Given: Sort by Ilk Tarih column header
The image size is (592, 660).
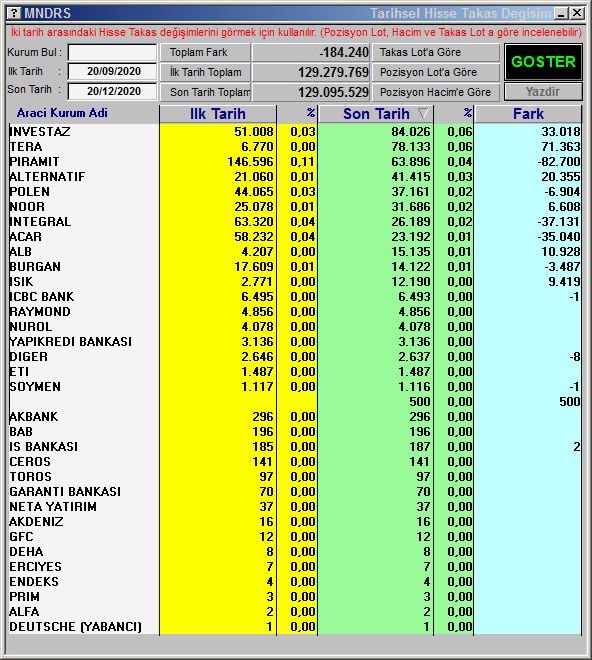Looking at the screenshot, I should [x=218, y=114].
